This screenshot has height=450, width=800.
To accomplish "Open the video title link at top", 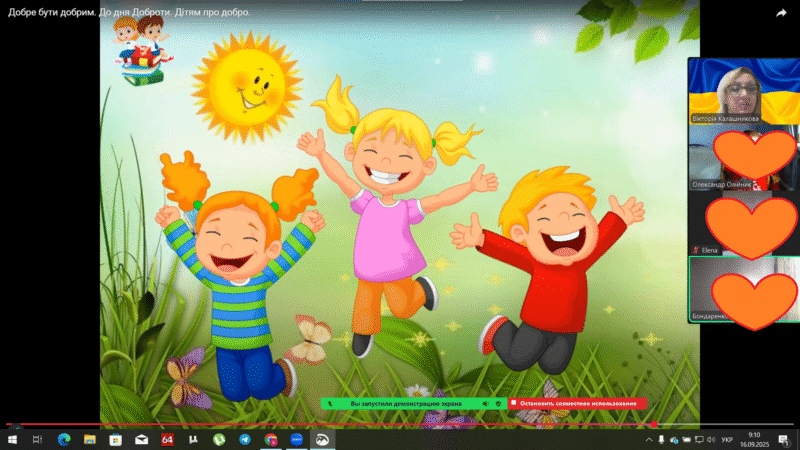I will (x=129, y=13).
